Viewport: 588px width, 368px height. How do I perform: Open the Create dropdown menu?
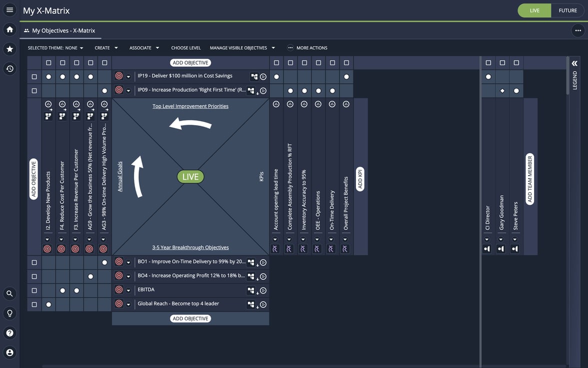click(106, 48)
